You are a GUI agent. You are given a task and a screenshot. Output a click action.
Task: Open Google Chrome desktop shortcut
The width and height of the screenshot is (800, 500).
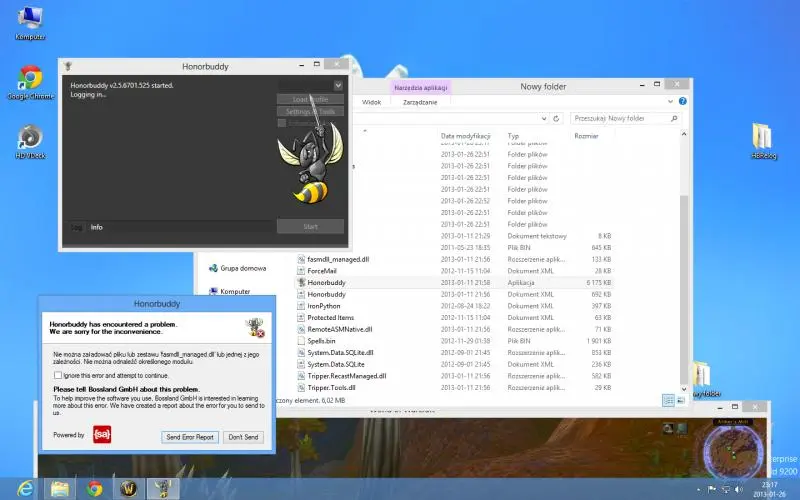click(30, 80)
